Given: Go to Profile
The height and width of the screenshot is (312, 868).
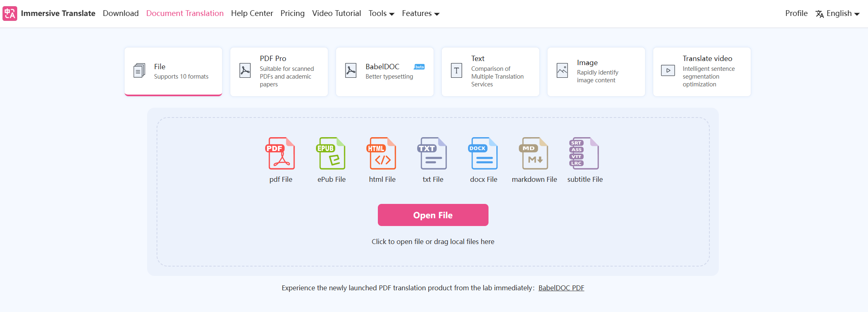Looking at the screenshot, I should coord(796,14).
